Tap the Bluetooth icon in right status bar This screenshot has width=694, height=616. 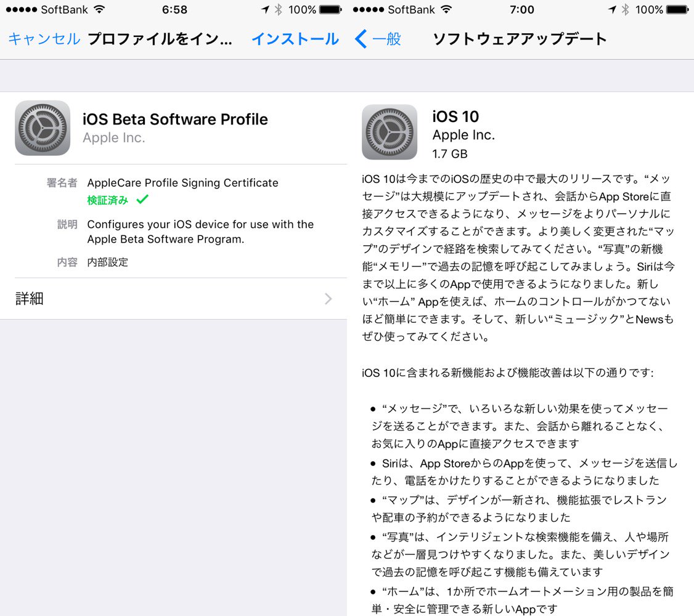[x=626, y=10]
